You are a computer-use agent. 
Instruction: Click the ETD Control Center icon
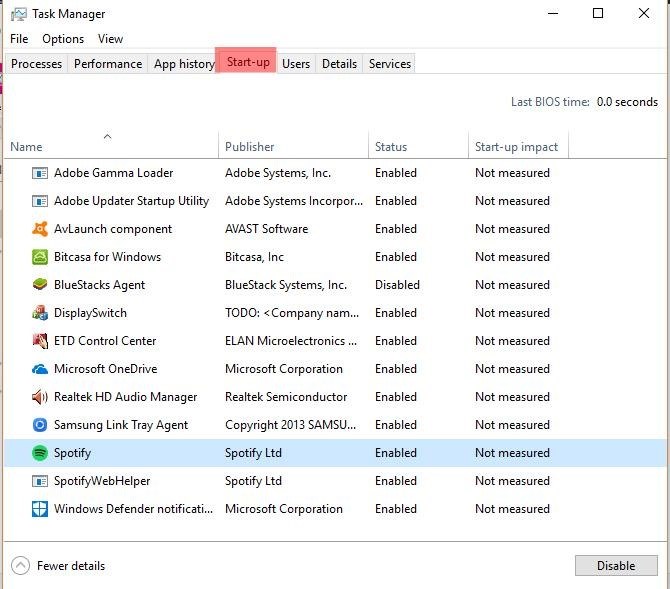coord(40,341)
